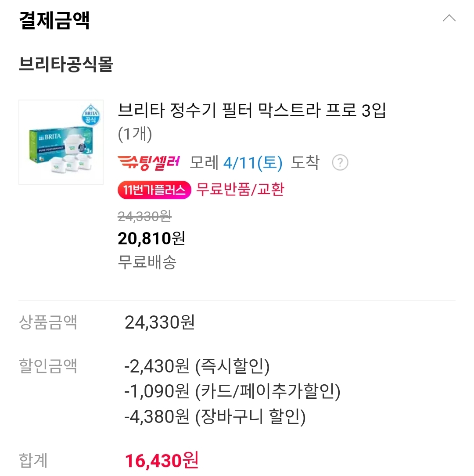Tap the 상품금액 24,330원 row value
Image resolution: width=474 pixels, height=476 pixels.
coord(160,322)
